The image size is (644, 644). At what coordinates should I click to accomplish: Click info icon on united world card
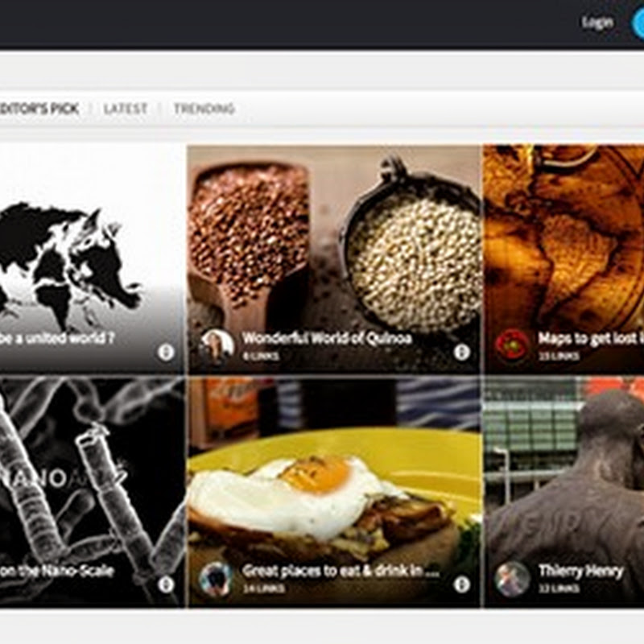pyautogui.click(x=166, y=352)
